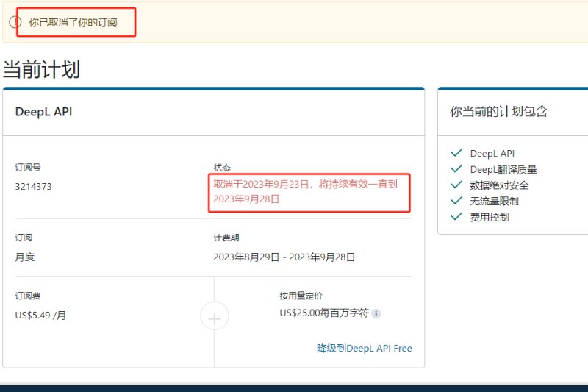
Task: Click the checkmark beside DeepL翻译质量
Action: [456, 169]
